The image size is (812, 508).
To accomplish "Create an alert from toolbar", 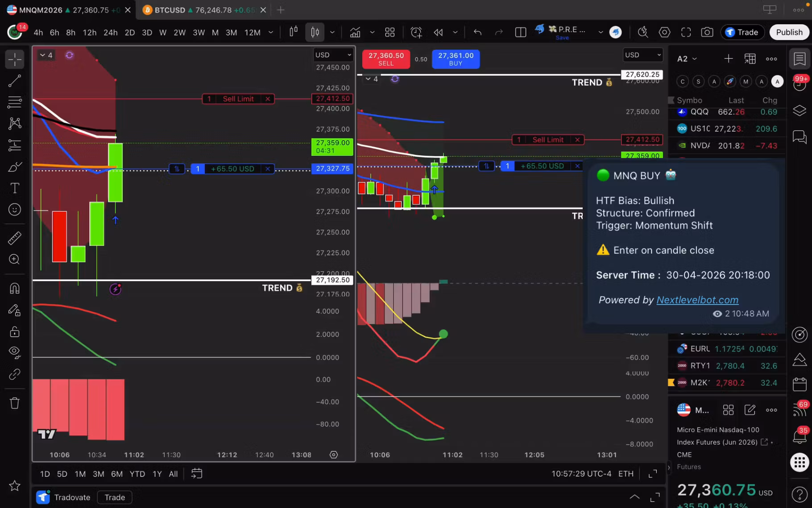I will click(x=416, y=32).
